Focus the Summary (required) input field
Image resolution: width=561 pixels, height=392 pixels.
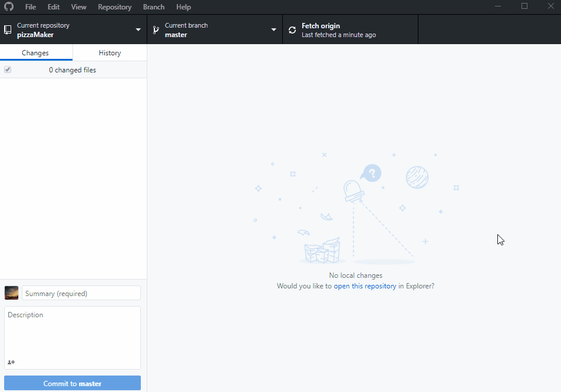81,293
